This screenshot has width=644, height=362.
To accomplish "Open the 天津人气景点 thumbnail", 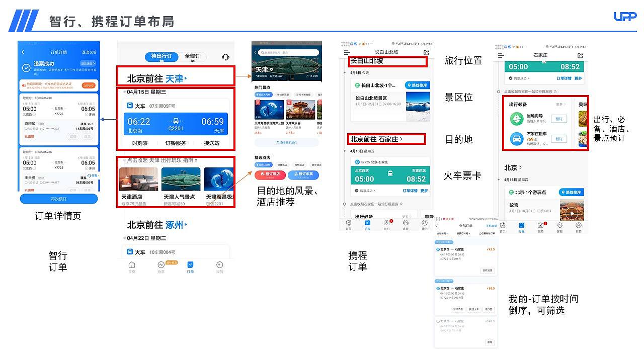I will tap(181, 179).
